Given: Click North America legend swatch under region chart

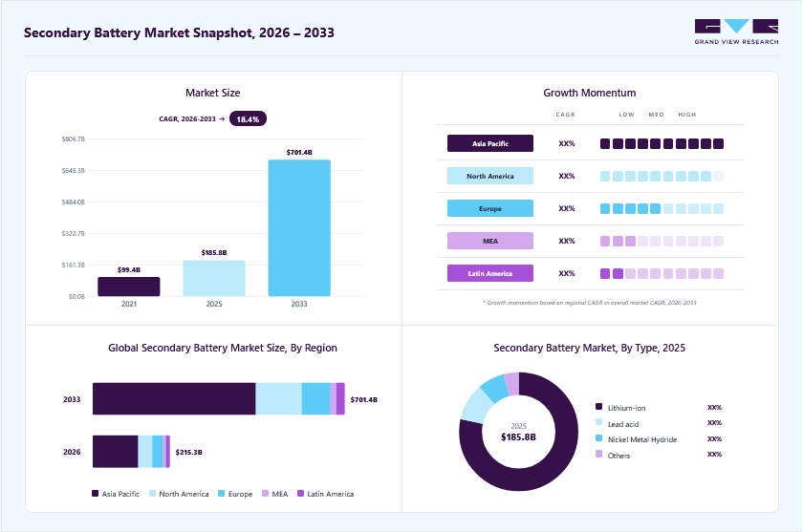Looking at the screenshot, I should click(x=152, y=494).
